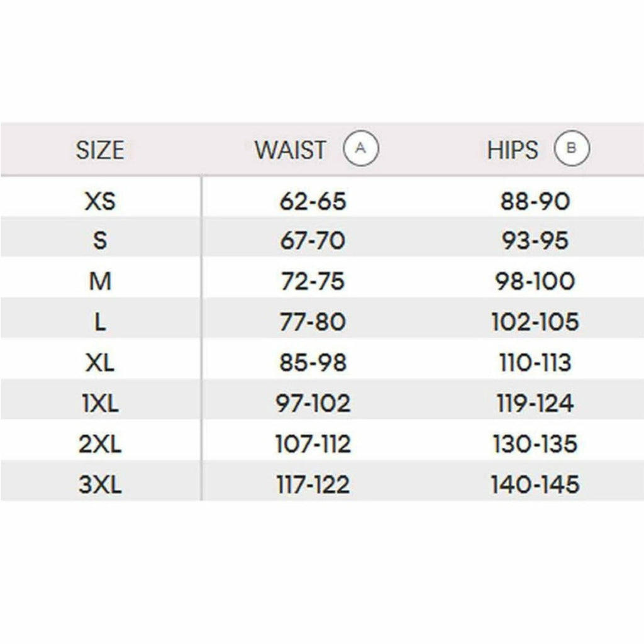Pick the S size row label
This screenshot has height=644, width=644.
100,241
